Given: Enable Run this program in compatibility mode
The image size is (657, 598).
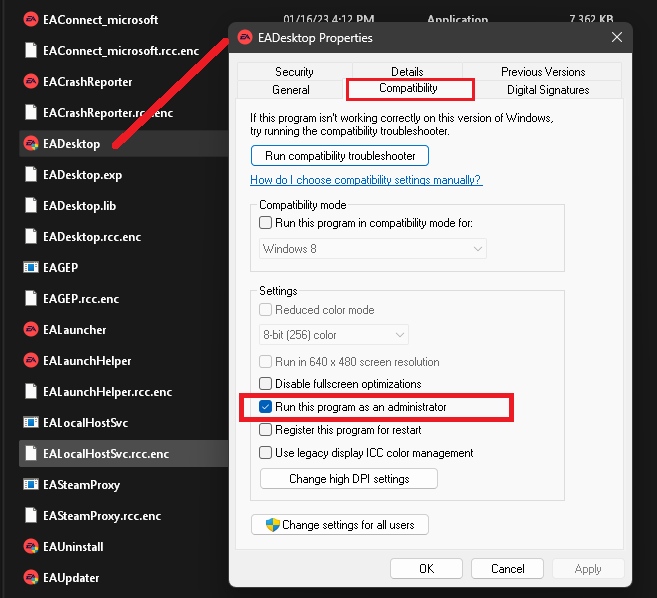Looking at the screenshot, I should point(265,223).
